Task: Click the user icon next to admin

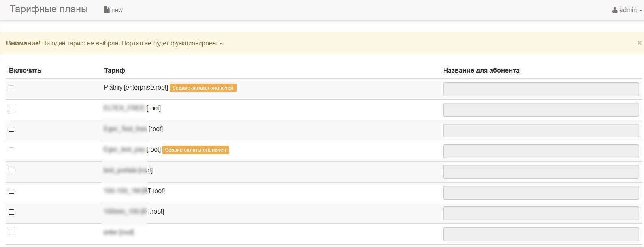Action: (615, 10)
